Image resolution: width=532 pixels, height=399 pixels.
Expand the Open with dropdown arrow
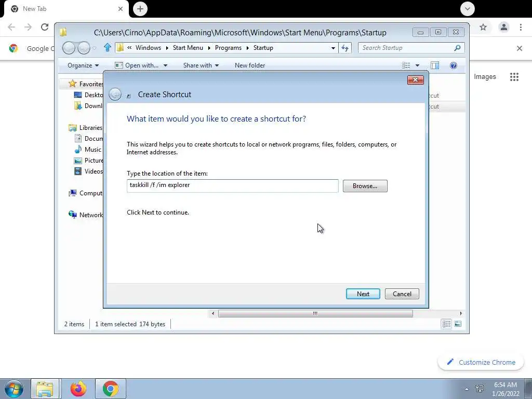pyautogui.click(x=165, y=65)
